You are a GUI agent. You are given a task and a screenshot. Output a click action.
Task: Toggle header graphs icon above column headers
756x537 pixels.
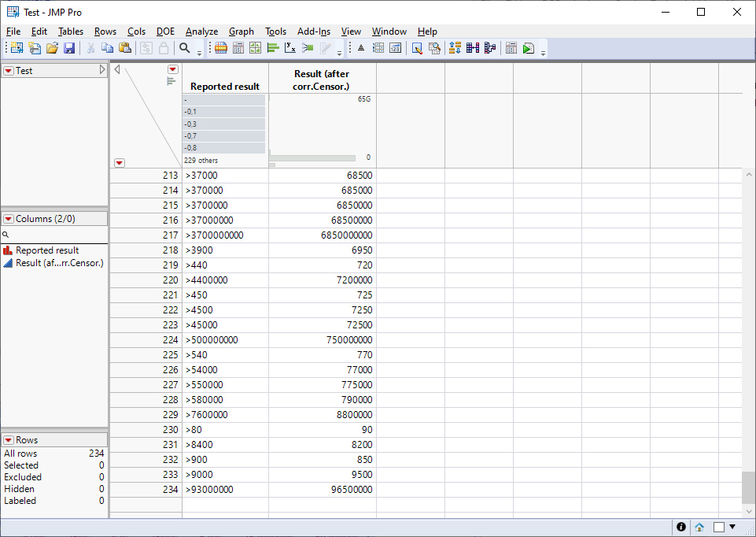(171, 80)
